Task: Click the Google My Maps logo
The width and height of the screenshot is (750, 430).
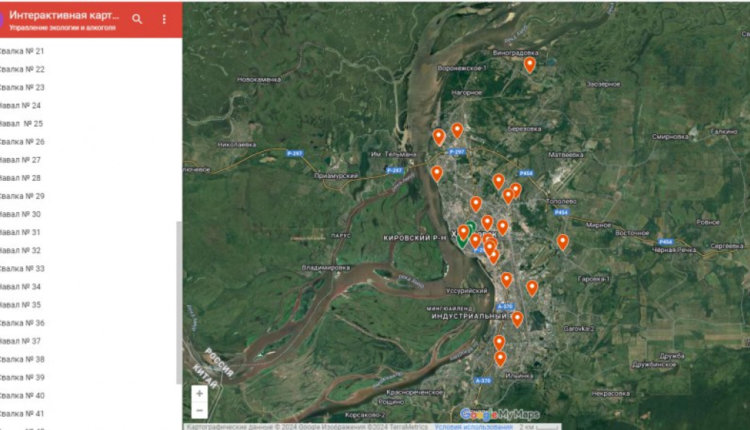Action: click(x=500, y=414)
